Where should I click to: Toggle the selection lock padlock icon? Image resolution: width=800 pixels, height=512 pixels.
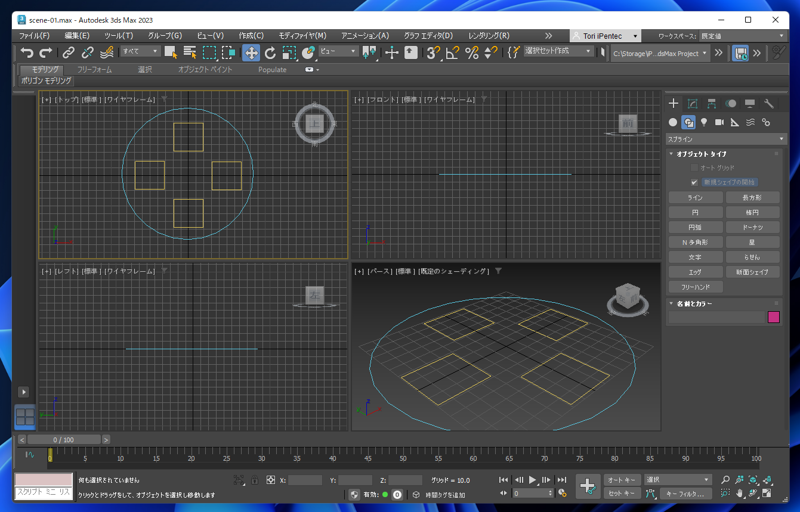point(255,480)
